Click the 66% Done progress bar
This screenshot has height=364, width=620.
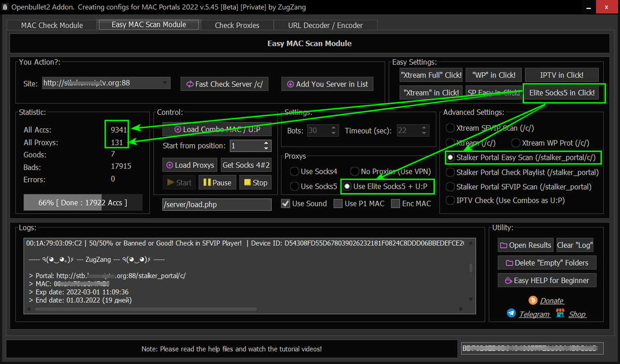pyautogui.click(x=83, y=203)
